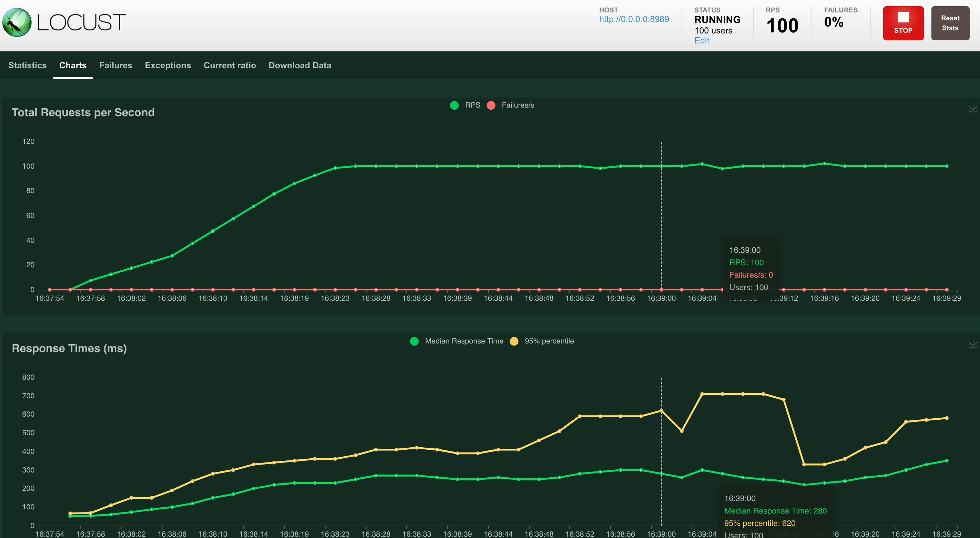Viewport: 980px width, 538px height.
Task: Click the Reset Stats button
Action: (950, 23)
